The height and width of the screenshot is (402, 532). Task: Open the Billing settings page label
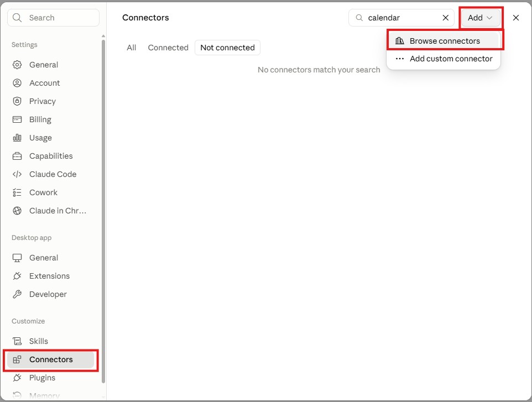(40, 119)
